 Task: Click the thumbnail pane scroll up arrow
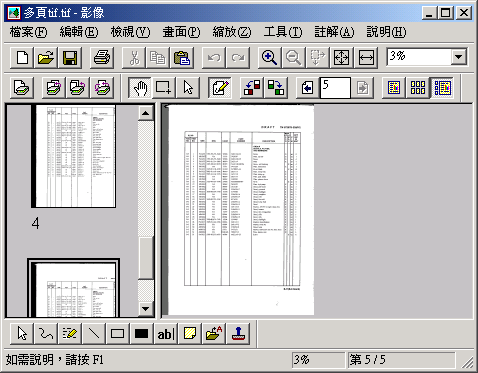[145, 113]
